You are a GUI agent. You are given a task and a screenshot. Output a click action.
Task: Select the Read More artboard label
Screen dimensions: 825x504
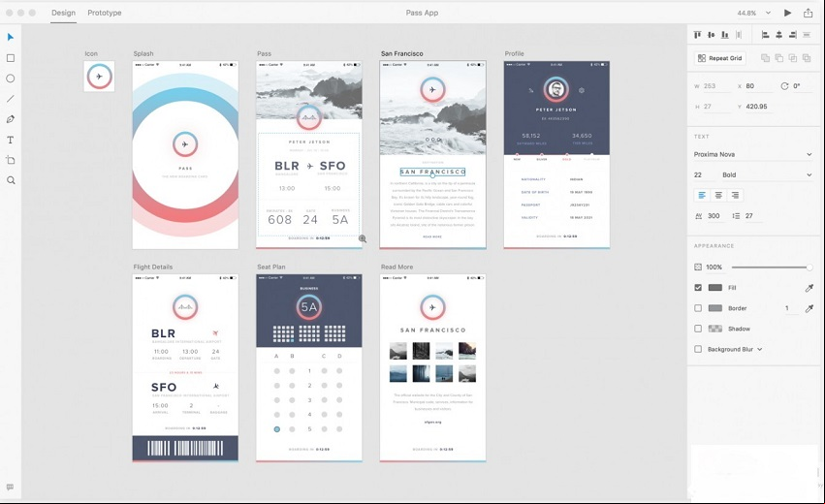point(397,267)
